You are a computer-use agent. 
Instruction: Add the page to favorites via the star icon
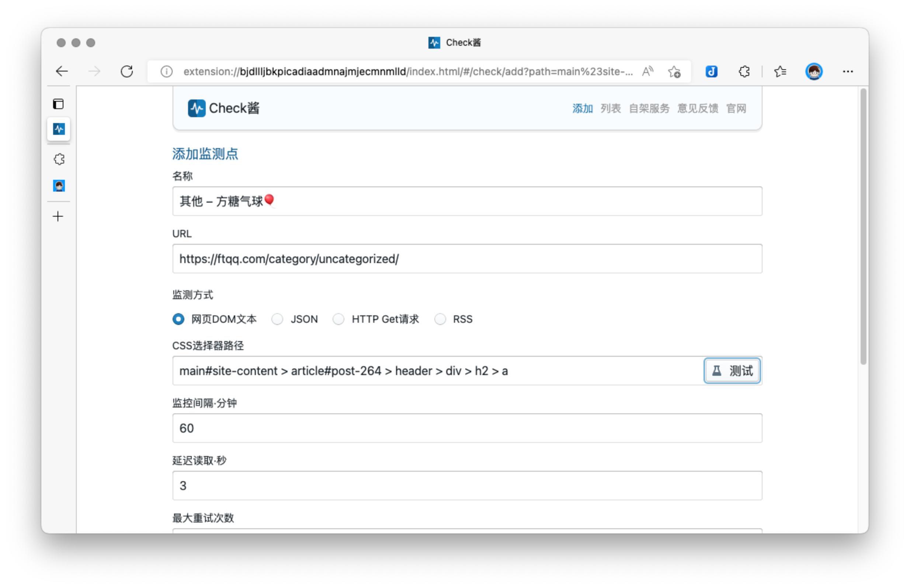click(x=674, y=72)
